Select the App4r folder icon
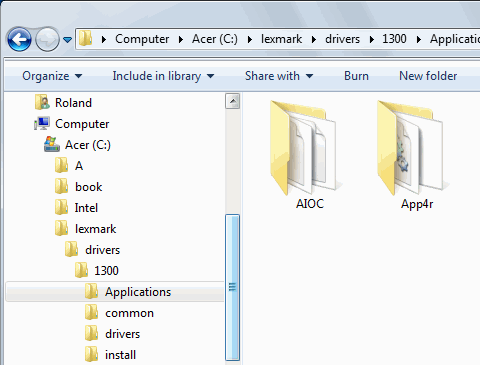480x365 pixels. click(x=413, y=148)
